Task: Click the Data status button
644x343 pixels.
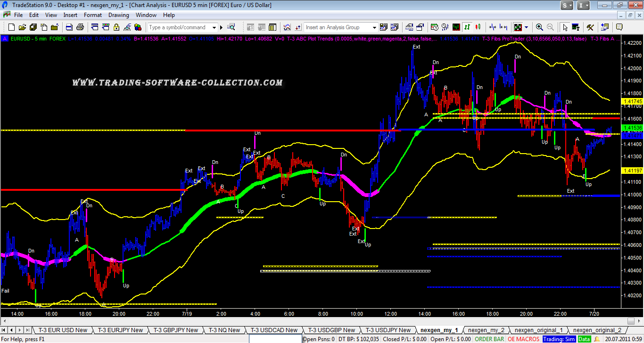Action: click(585, 339)
